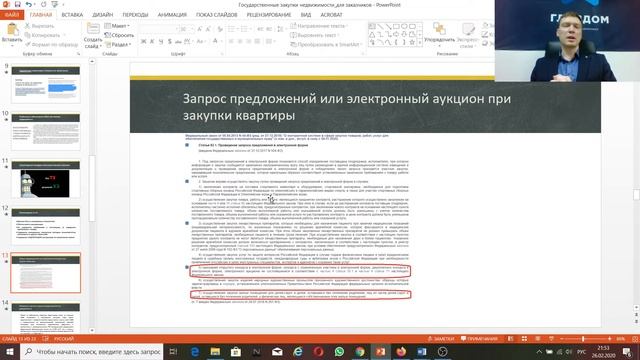Switch to the РЕЦЕНЗИРОВАНИЕ tab
Image resolution: width=640 pixels, height=360 pixels.
269,15
